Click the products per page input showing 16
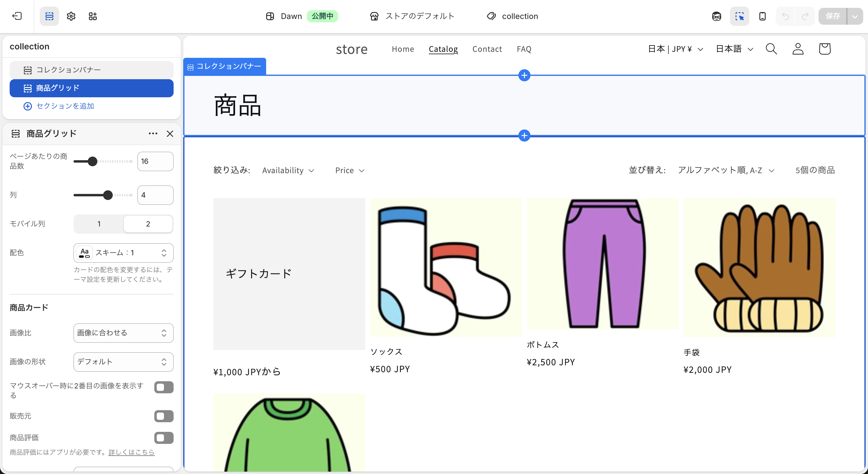This screenshot has width=868, height=474. tap(155, 161)
